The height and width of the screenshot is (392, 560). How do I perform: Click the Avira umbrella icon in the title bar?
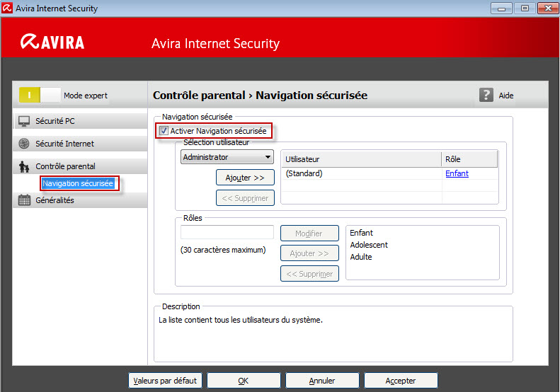point(7,8)
